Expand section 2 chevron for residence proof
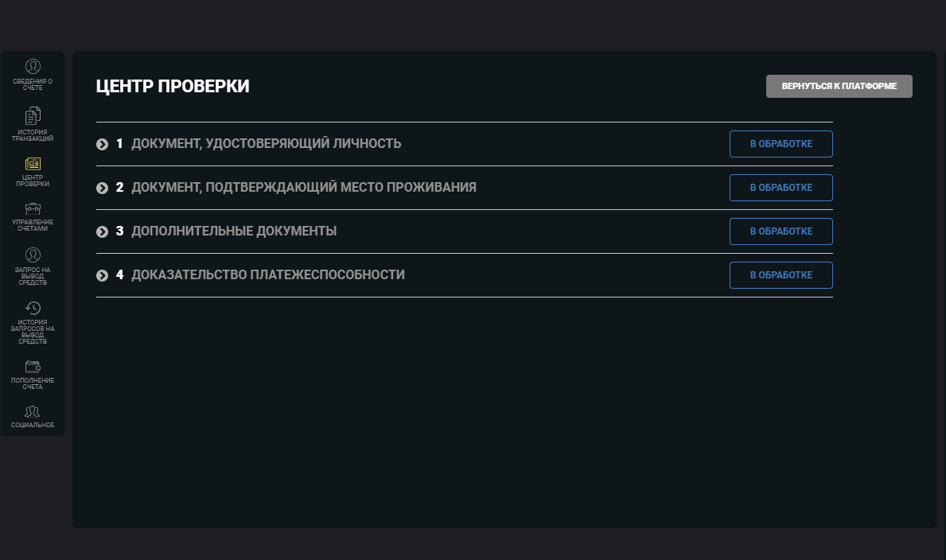Screen dimensions: 946x560 (x=102, y=188)
